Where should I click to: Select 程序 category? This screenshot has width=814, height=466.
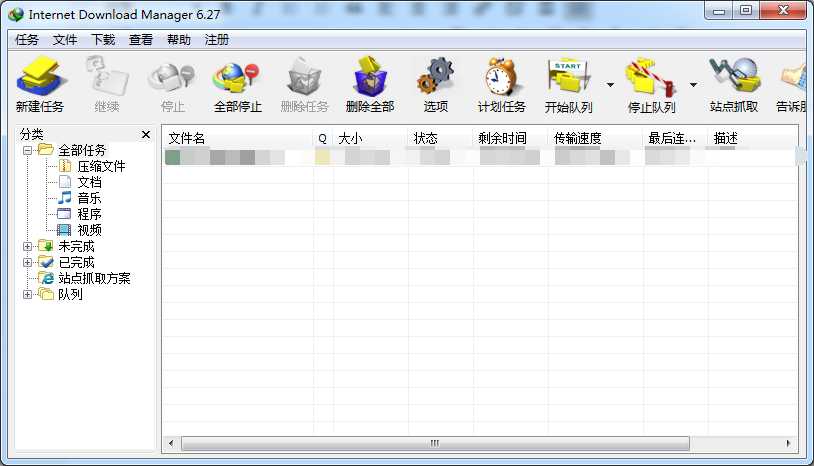(80, 214)
